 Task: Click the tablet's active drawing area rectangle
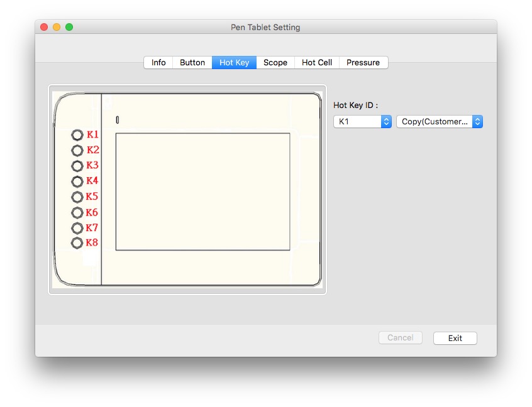202,192
